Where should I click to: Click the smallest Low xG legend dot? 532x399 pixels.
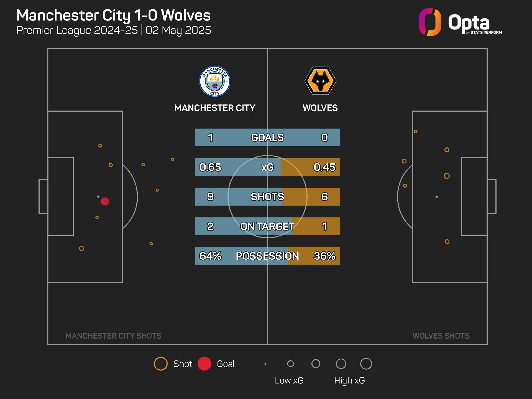265,364
